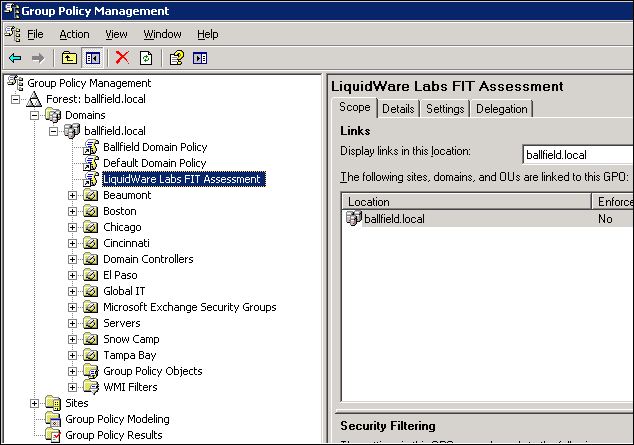This screenshot has width=634, height=445.
Task: Click the Back arrow toolbar icon
Action: click(x=15, y=58)
